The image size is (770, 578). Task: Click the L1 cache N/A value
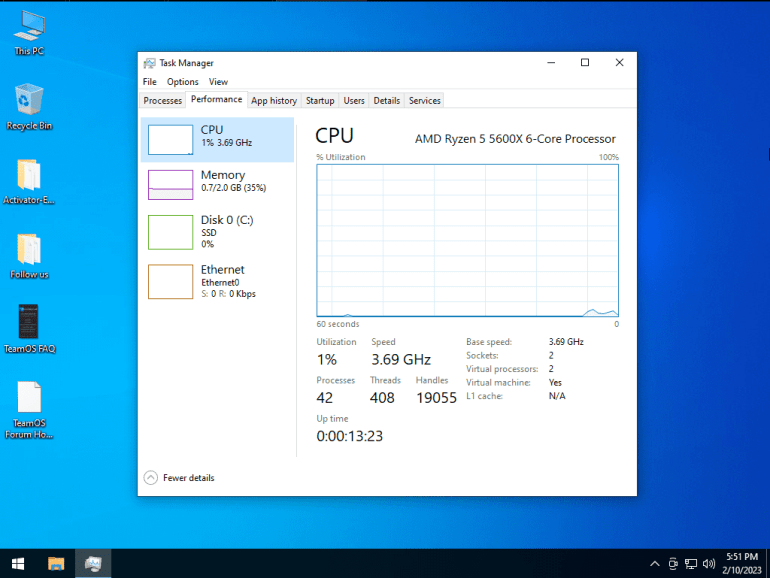pos(557,396)
